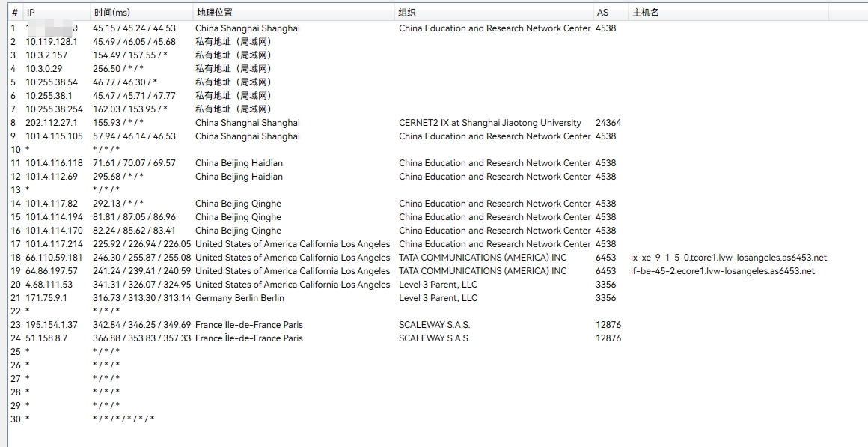This screenshot has width=868, height=447.
Task: Select the IP address 10.119.128.1
Action: (51, 42)
